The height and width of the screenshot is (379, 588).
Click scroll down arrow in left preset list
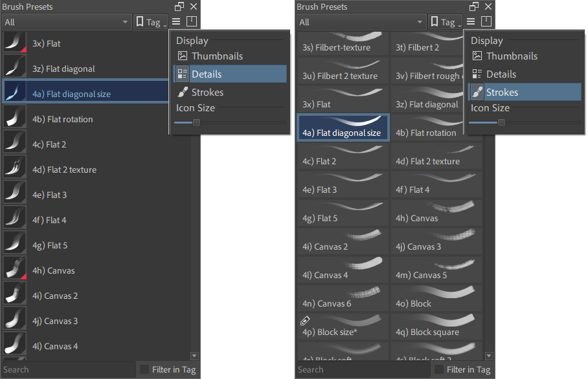(x=194, y=356)
